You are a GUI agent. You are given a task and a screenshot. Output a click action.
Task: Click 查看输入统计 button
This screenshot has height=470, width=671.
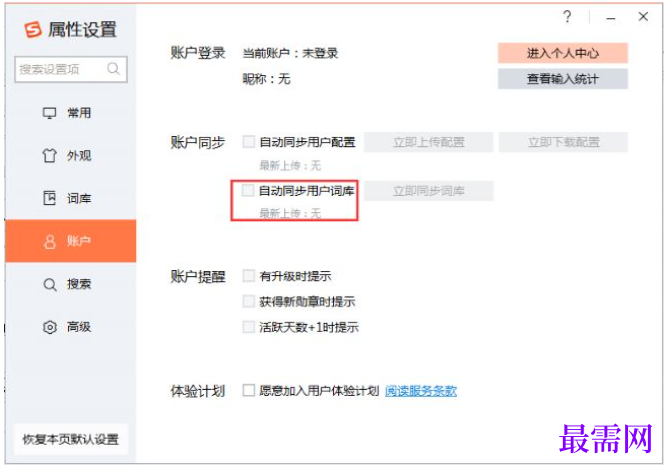562,79
